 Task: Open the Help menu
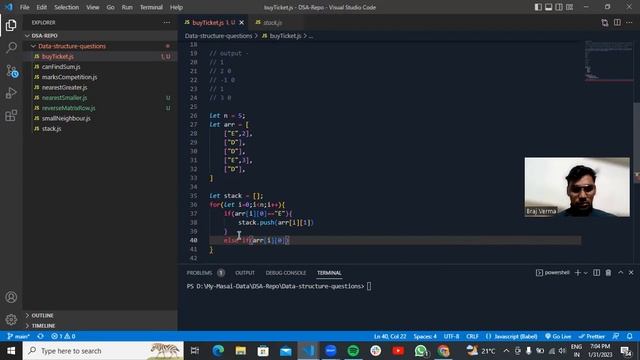(176, 7)
